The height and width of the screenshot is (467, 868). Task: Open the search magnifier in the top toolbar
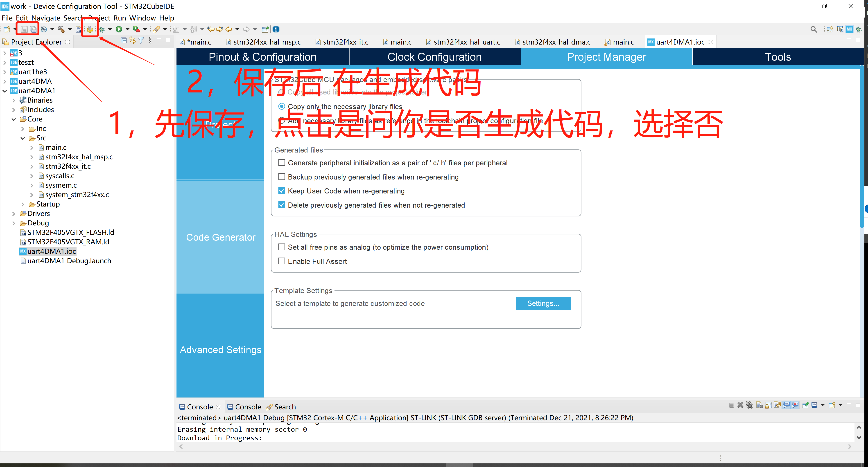click(814, 29)
